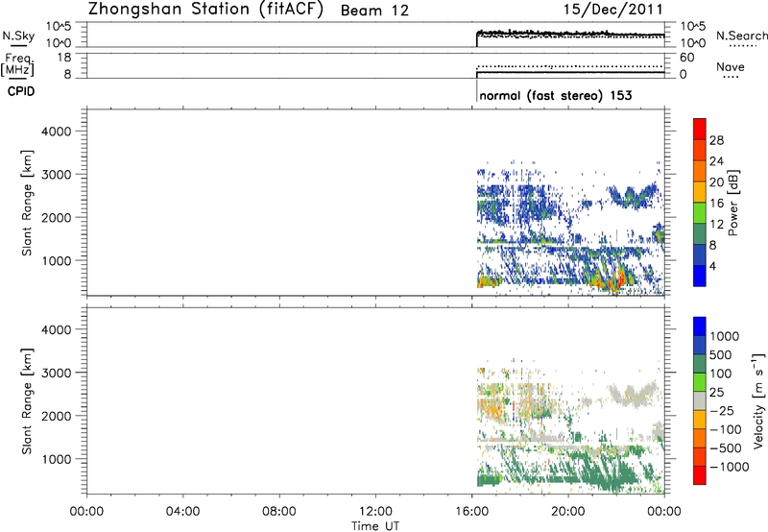Click the '-1000' tick on Velocity scale

[729, 467]
